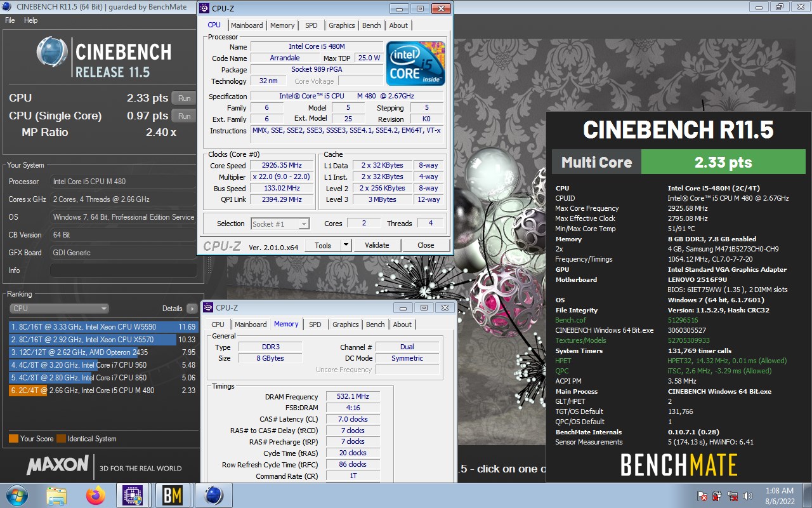812x508 pixels.
Task: Click the network tray icon
Action: [x=733, y=496]
